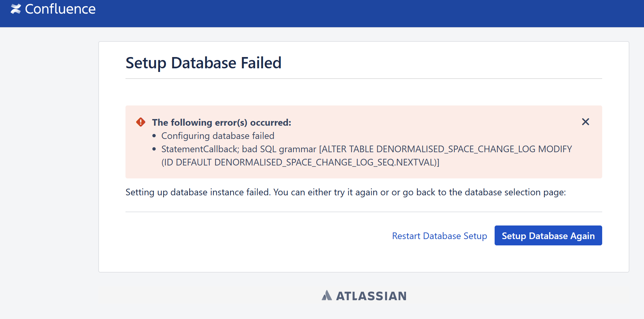
Task: Click the "ALTER TABLE" words in the error
Action: (x=347, y=149)
